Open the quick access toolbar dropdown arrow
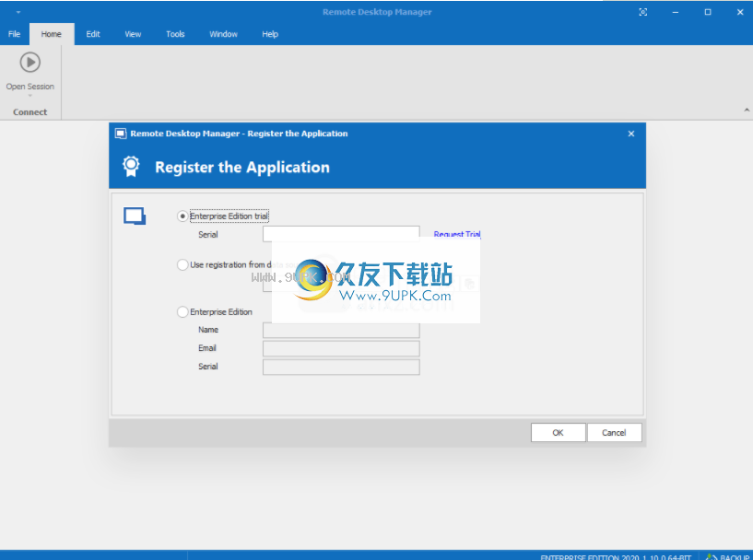The height and width of the screenshot is (560, 753). click(18, 12)
